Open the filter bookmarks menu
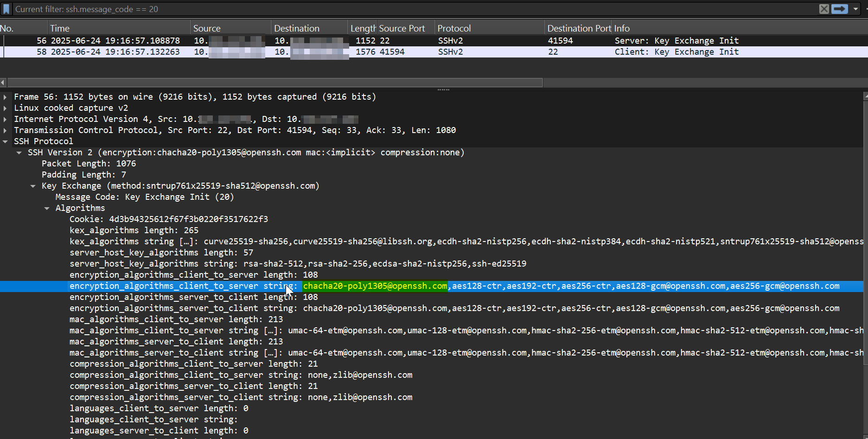This screenshot has height=439, width=868. tap(6, 9)
